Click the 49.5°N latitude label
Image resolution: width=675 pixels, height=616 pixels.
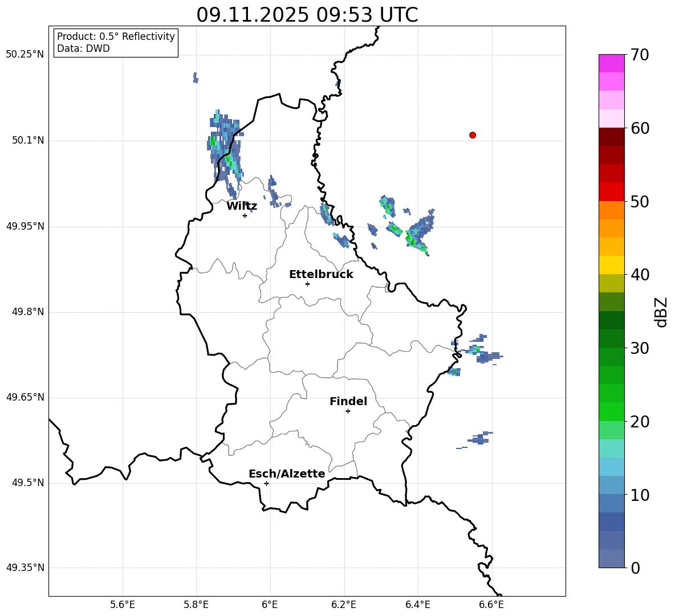pos(28,483)
